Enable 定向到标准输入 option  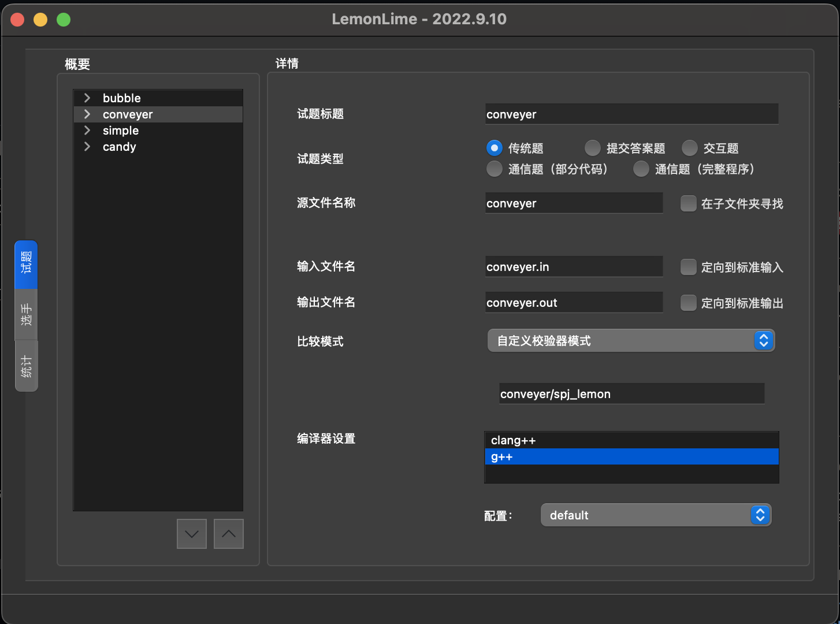(688, 267)
